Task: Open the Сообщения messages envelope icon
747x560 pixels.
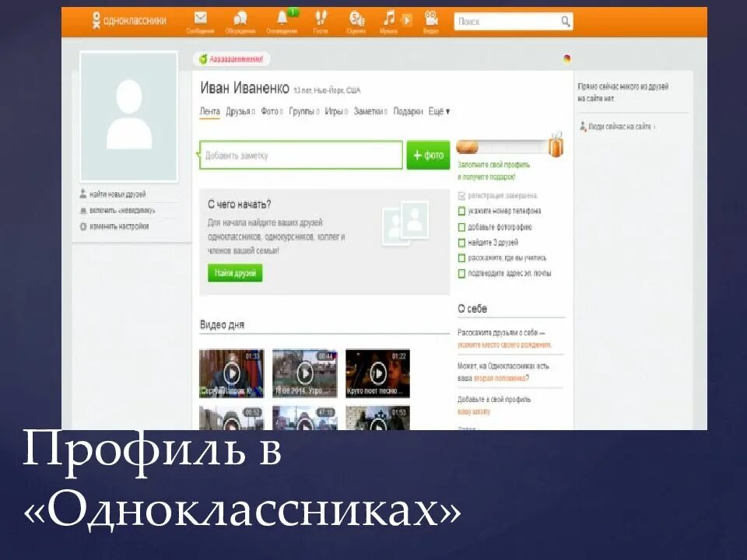Action: click(x=201, y=19)
